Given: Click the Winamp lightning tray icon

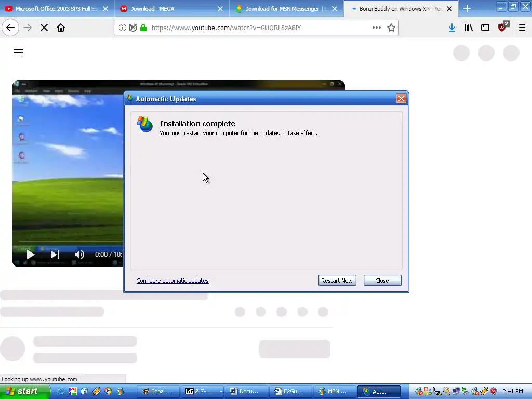Looking at the screenshot, I should pos(484,392).
